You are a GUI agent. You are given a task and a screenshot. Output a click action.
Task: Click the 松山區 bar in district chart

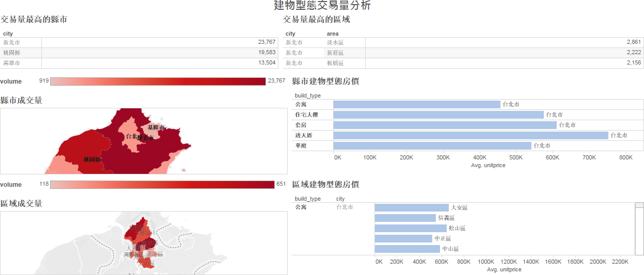411,228
